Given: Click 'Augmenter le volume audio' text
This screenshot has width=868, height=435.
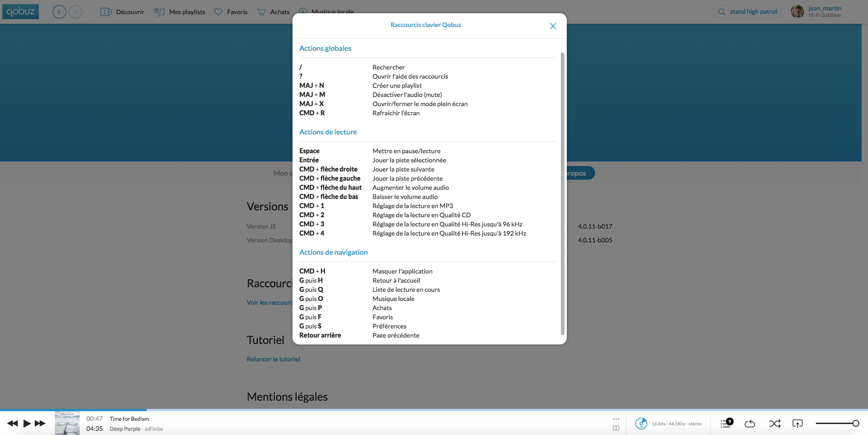Looking at the screenshot, I should tap(410, 188).
